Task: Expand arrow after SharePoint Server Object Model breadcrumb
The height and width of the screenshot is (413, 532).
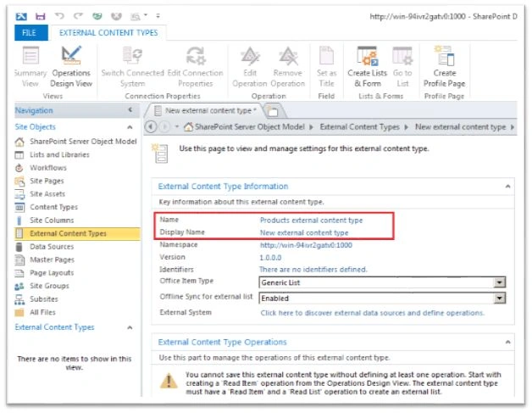Action: [x=311, y=127]
